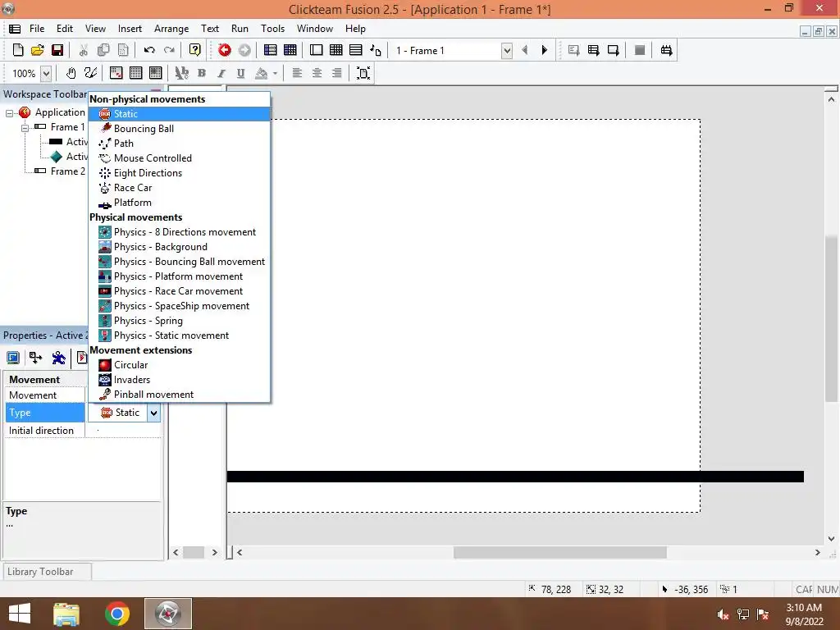The image size is (840, 630).
Task: Click the Bold formatting B icon
Action: click(x=202, y=73)
